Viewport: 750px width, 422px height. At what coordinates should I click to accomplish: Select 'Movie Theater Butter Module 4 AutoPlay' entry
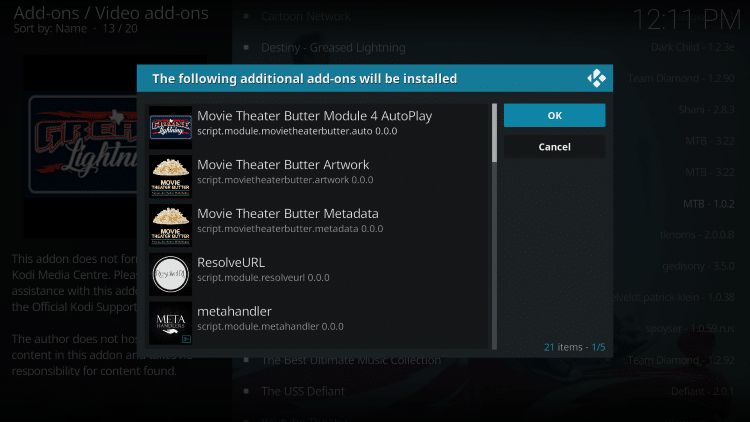(318, 127)
